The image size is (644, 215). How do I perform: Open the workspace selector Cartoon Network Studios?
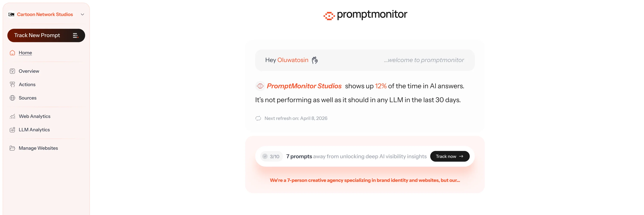46,14
